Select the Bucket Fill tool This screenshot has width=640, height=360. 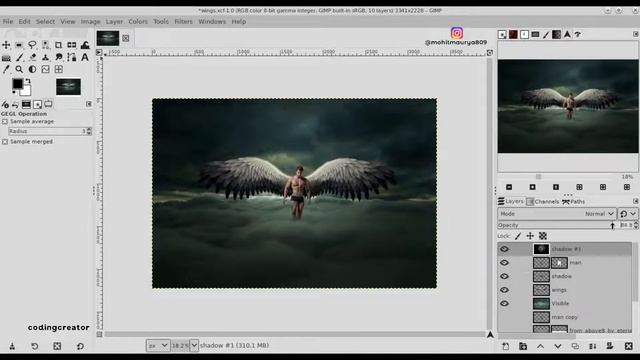click(6, 58)
